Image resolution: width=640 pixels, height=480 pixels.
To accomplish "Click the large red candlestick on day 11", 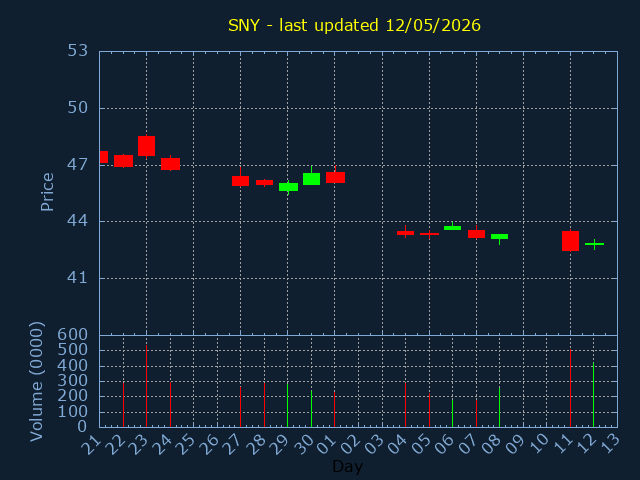I will (570, 241).
